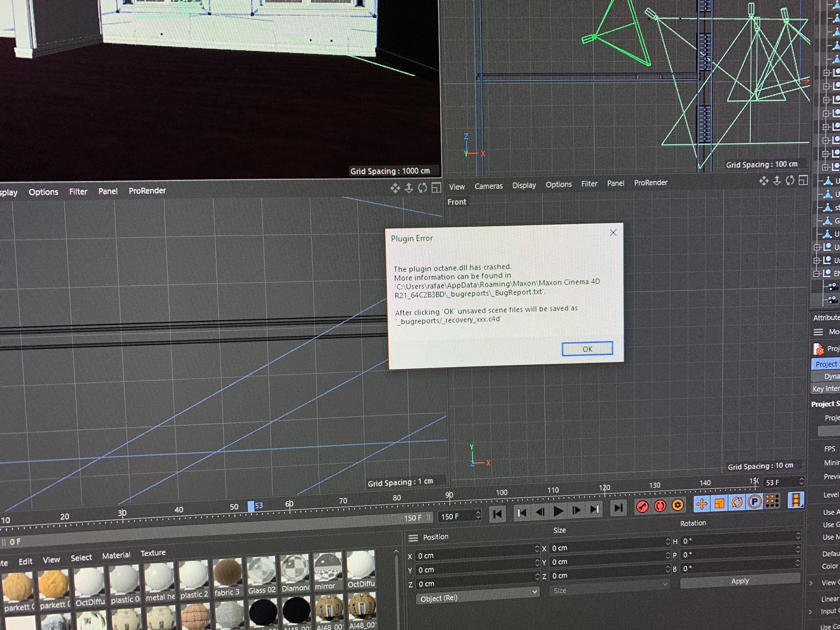
Task: Open the Texture menu in material manager
Action: [x=153, y=553]
